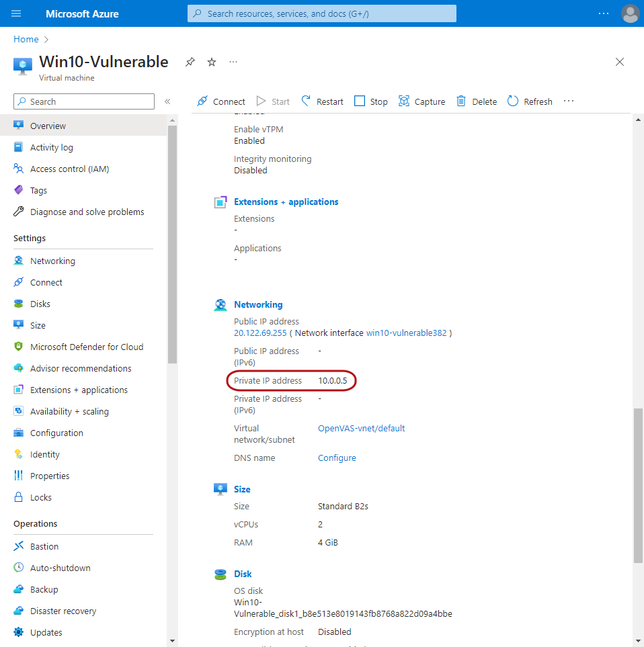Capture the virtual machine image
This screenshot has height=647, width=644.
click(x=421, y=101)
